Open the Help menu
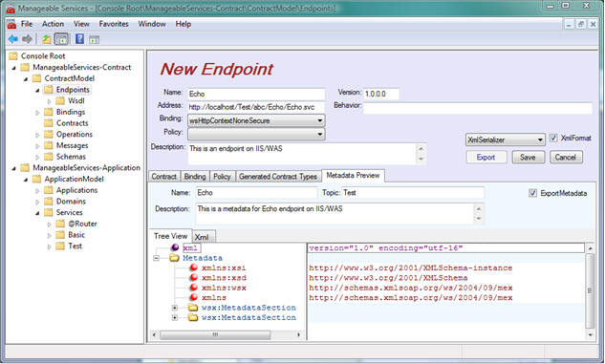 click(183, 24)
